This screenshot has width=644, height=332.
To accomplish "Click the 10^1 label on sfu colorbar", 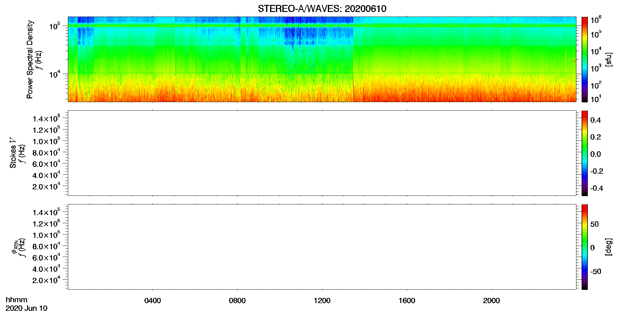I will coord(596,99).
